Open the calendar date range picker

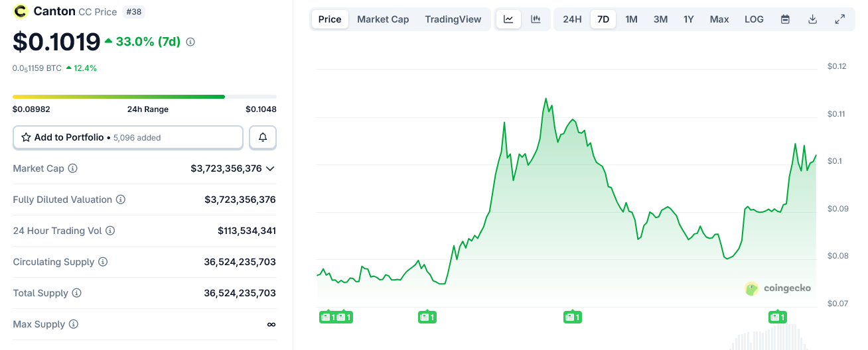point(785,19)
